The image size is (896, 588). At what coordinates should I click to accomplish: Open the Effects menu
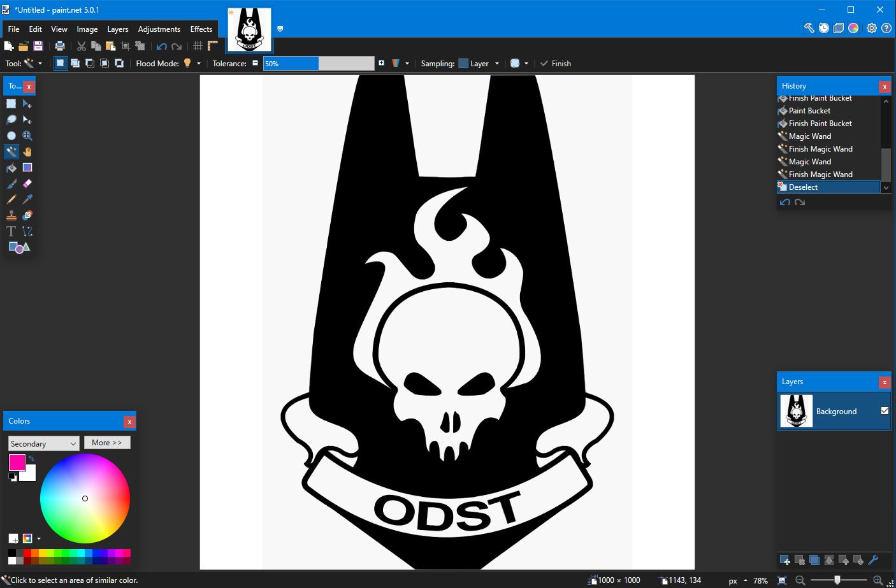201,29
